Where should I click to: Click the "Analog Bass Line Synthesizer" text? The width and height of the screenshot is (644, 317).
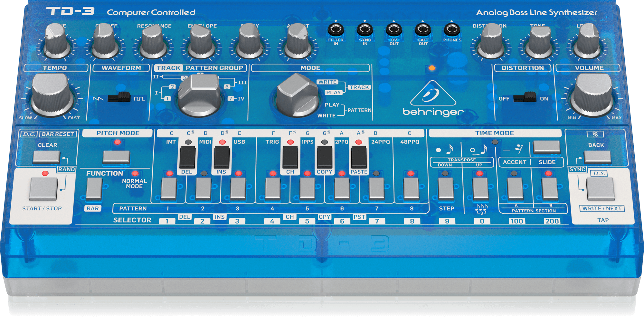[x=536, y=13]
